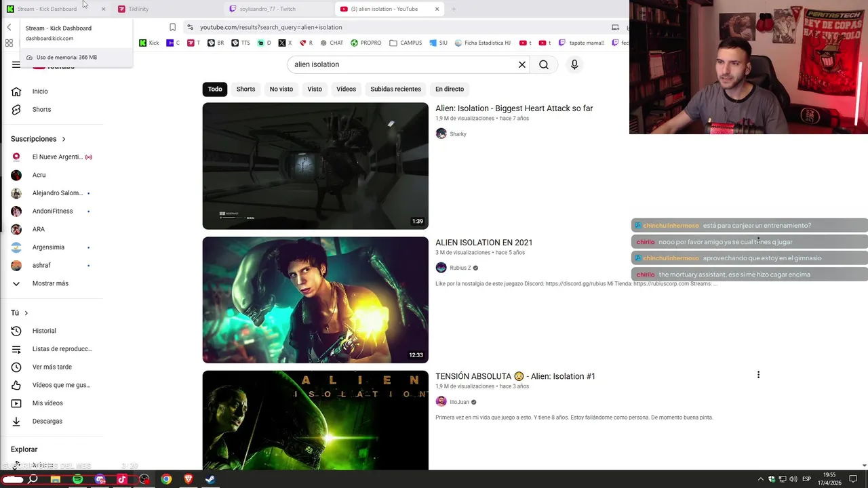Open the Ficha Estadística HJ bookmark
Image resolution: width=868 pixels, height=488 pixels.
coord(482,43)
